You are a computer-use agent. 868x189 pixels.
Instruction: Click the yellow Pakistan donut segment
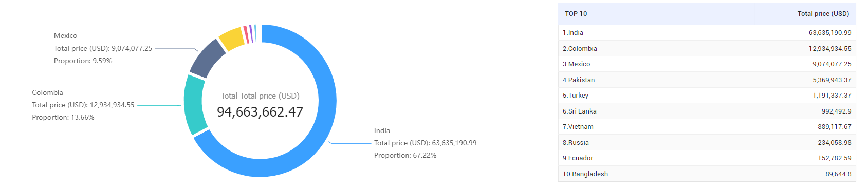(232, 39)
